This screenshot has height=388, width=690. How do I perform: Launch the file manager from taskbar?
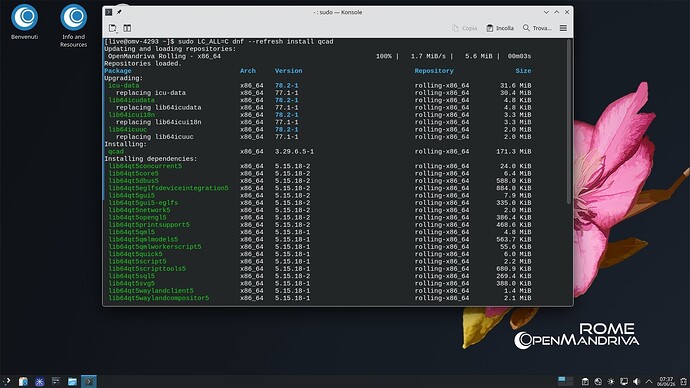pyautogui.click(x=72, y=381)
